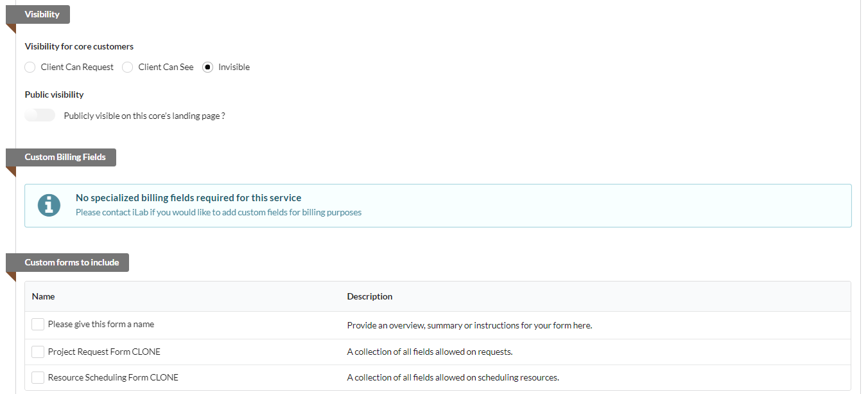Click the "Resource Scheduling Form CLONE" form name
This screenshot has height=394, width=868.
[113, 377]
